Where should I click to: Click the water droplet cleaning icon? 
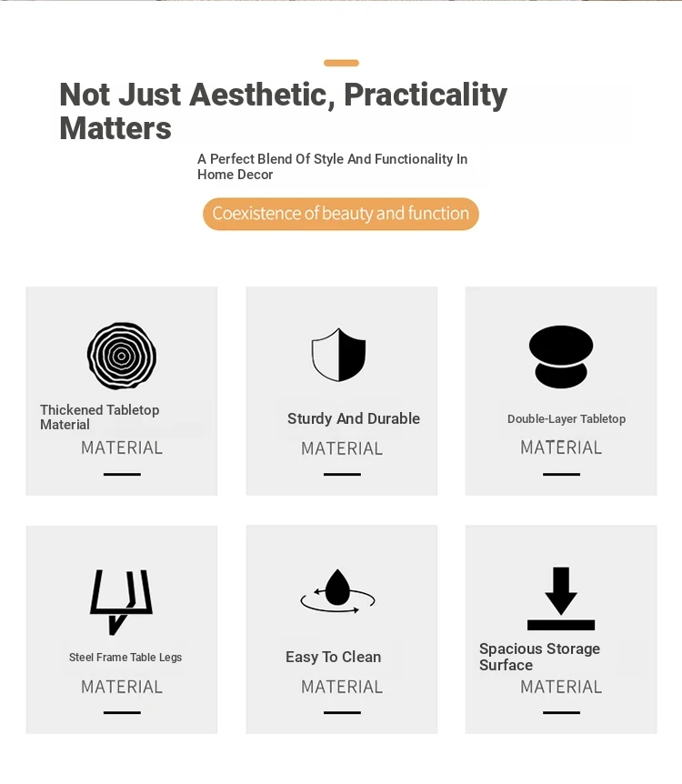[337, 591]
